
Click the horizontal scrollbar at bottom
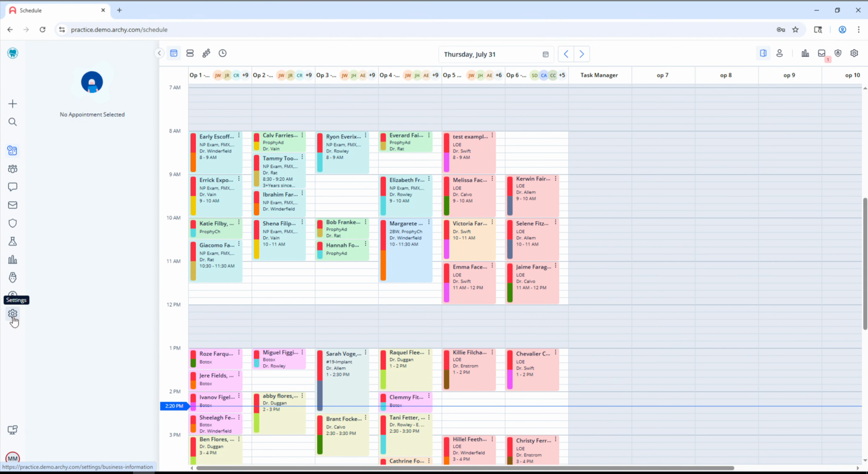[465, 468]
